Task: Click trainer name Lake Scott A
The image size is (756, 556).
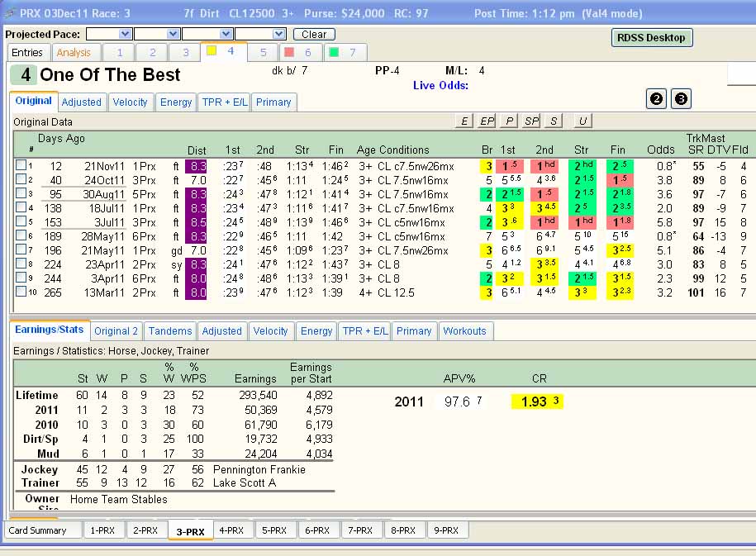Action: 245,482
